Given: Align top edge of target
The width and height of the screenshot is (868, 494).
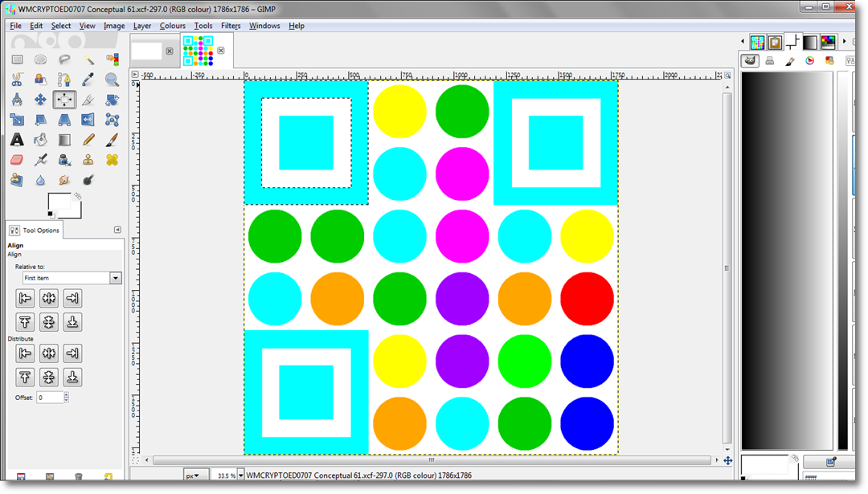Looking at the screenshot, I should [x=25, y=322].
